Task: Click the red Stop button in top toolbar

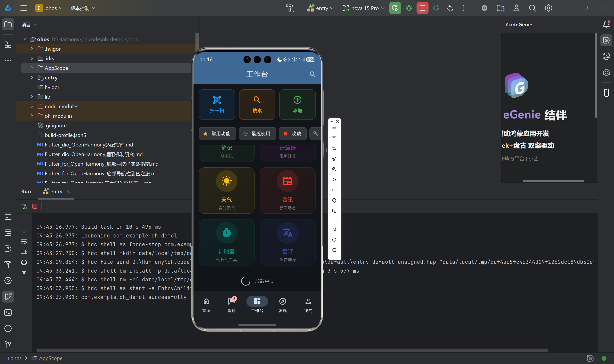Action: 422,8
